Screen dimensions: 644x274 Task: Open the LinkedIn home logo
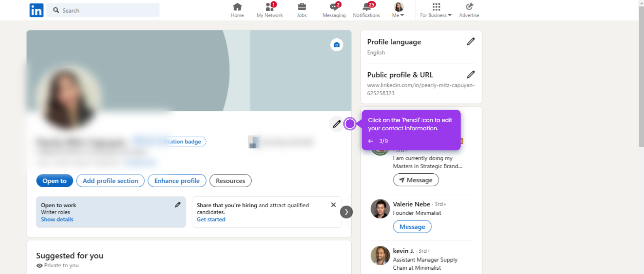click(36, 10)
